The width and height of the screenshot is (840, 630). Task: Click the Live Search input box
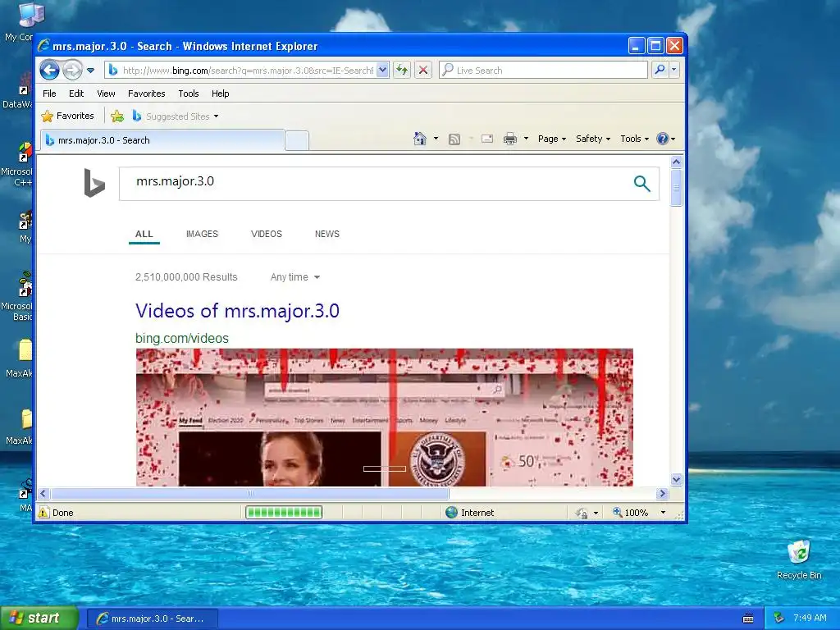coord(543,71)
